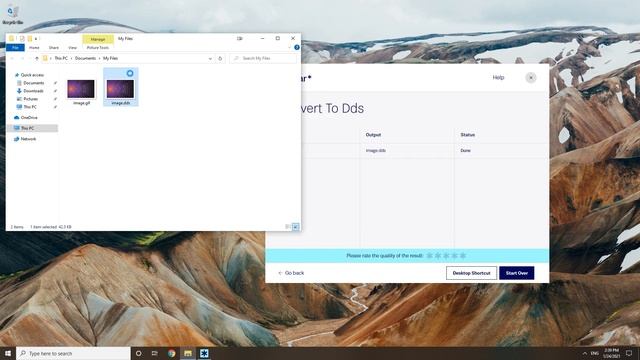Open the Quick Access Toolbar customize dropdown
The image size is (640, 360).
(36, 39)
